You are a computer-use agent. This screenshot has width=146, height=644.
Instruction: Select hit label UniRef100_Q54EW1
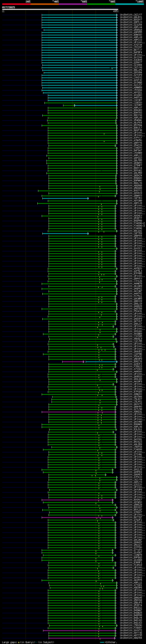pos(131,120)
